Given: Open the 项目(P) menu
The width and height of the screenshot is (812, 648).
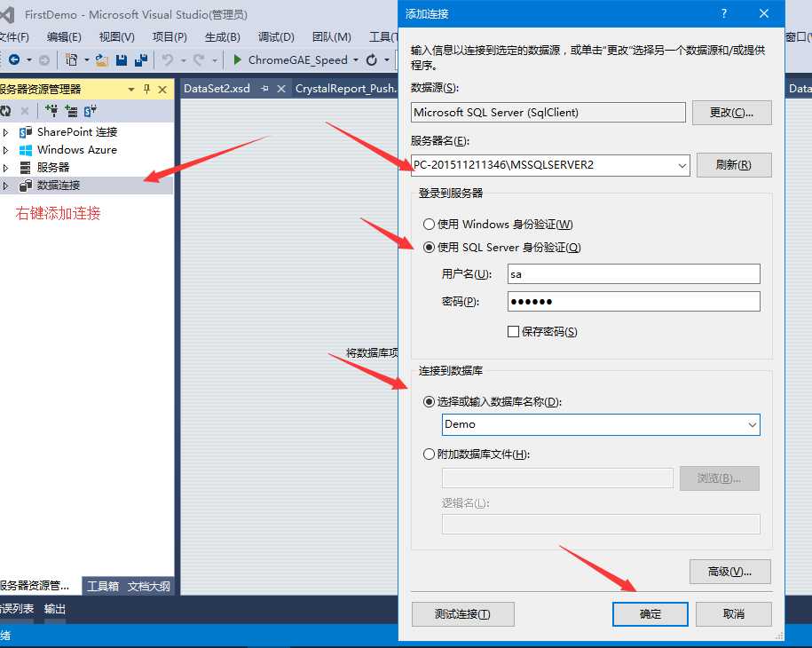Looking at the screenshot, I should point(169,36).
